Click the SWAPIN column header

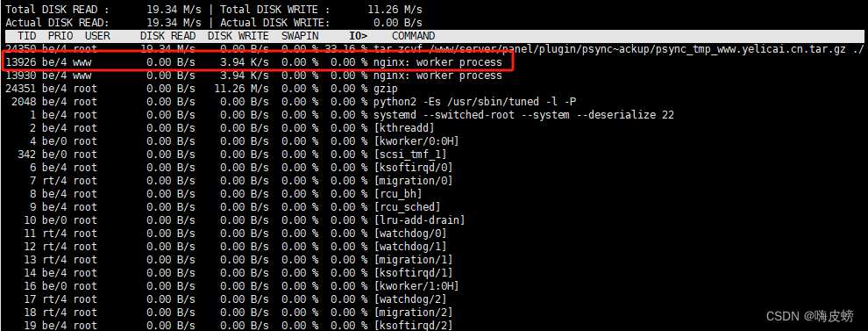[x=300, y=36]
